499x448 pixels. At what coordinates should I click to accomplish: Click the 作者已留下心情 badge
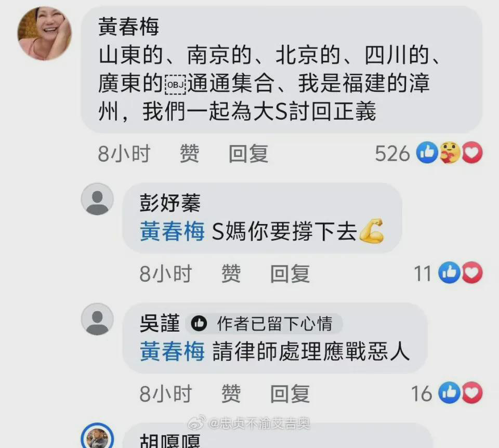click(x=264, y=323)
